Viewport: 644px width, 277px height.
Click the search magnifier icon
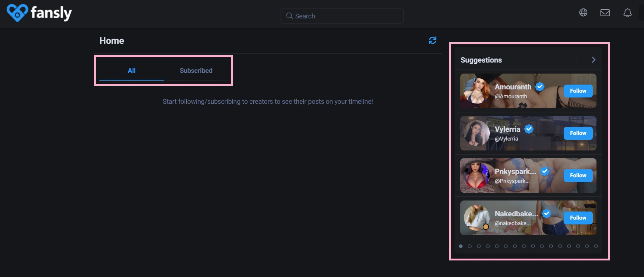(289, 16)
